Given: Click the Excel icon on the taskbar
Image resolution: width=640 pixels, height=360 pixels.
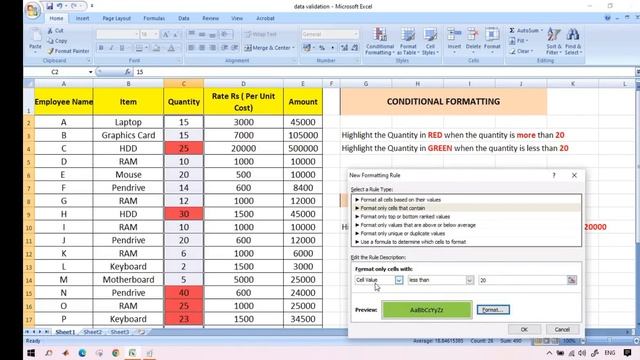Looking at the screenshot, I should [132, 353].
